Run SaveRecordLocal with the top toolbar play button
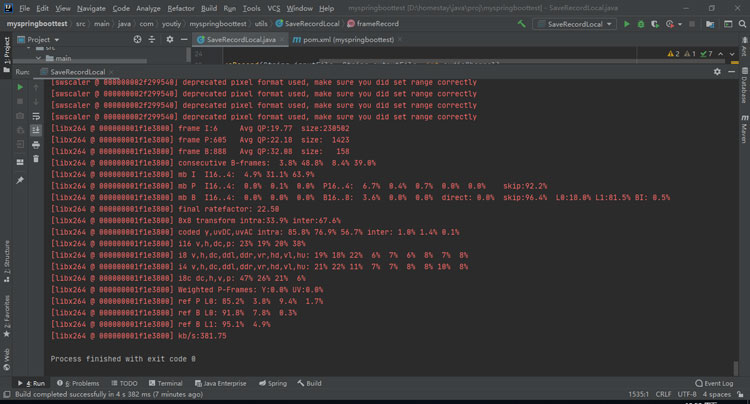 pyautogui.click(x=627, y=24)
